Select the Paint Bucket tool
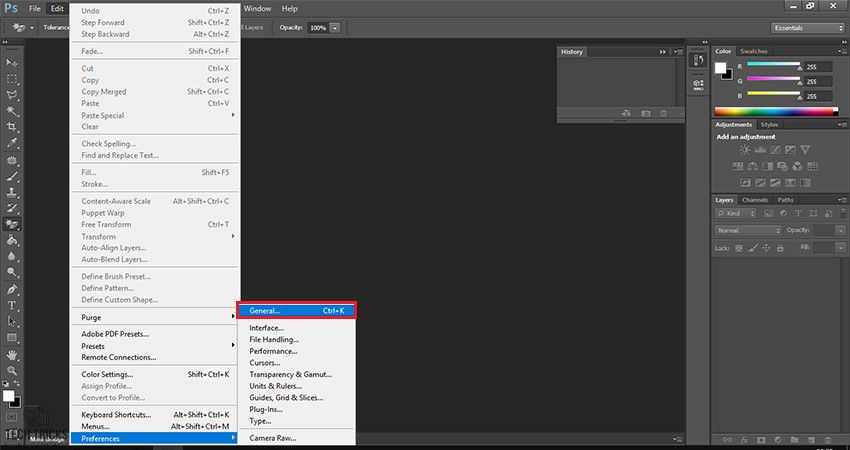 click(x=11, y=240)
